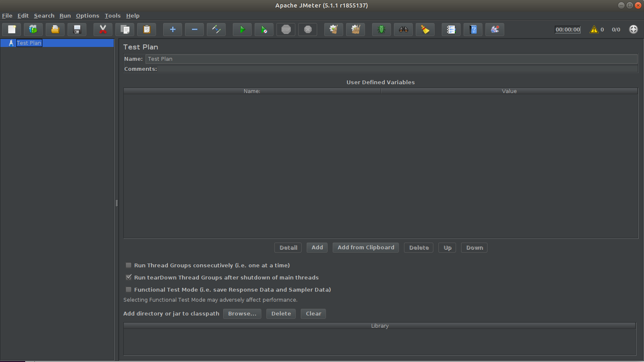Click the last toolbar icon after Help
644x362 pixels.
pyautogui.click(x=495, y=29)
